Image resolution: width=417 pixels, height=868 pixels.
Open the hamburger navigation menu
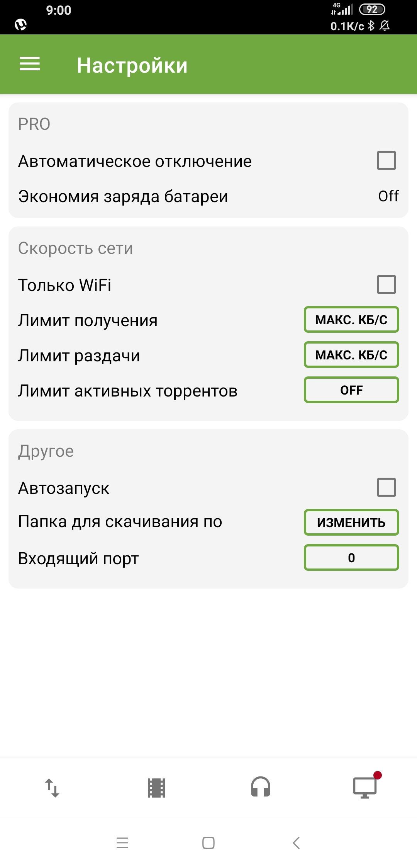coord(30,64)
